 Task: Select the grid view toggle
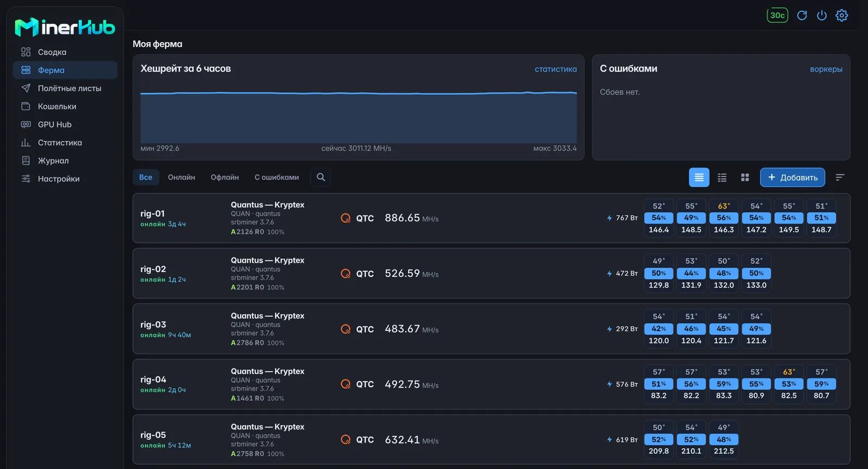coord(745,178)
